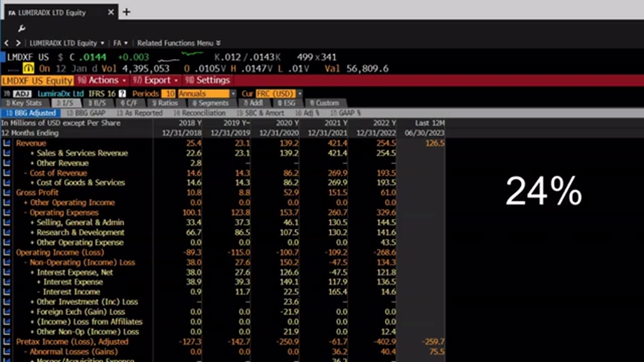
Task: Open chart icon for Pretax Income (Loss), Adjusted row
Action: click(x=7, y=341)
